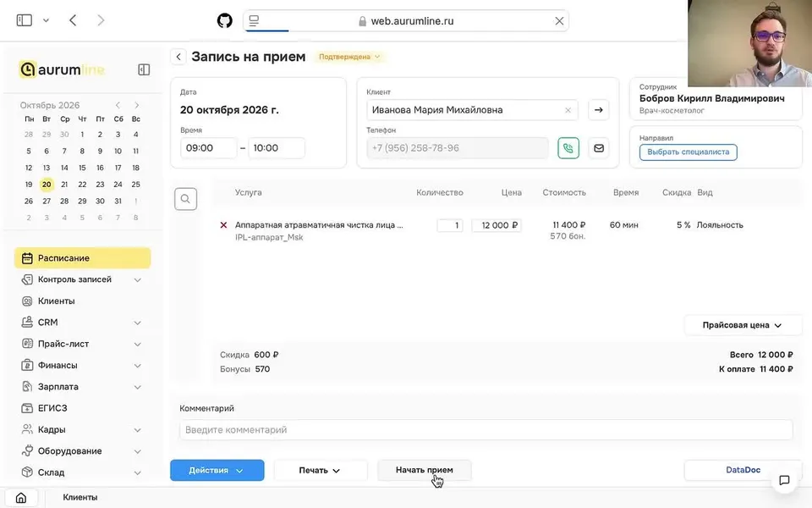The width and height of the screenshot is (812, 508).
Task: Open the reader view icon in address bar
Action: click(254, 20)
